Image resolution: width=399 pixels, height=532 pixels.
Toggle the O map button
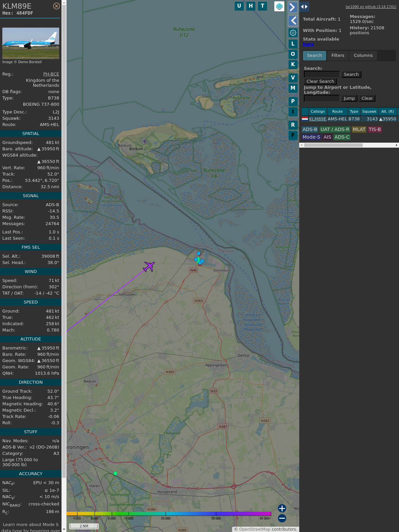tap(293, 54)
